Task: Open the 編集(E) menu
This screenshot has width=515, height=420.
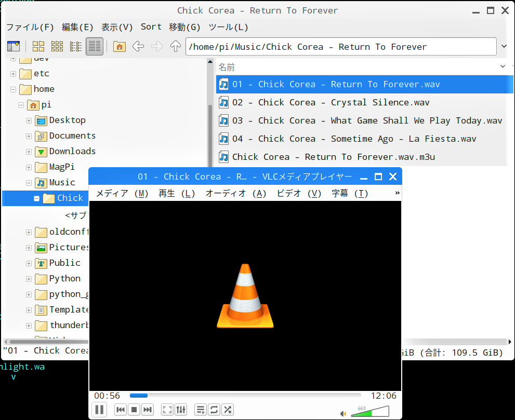Action: [77, 27]
